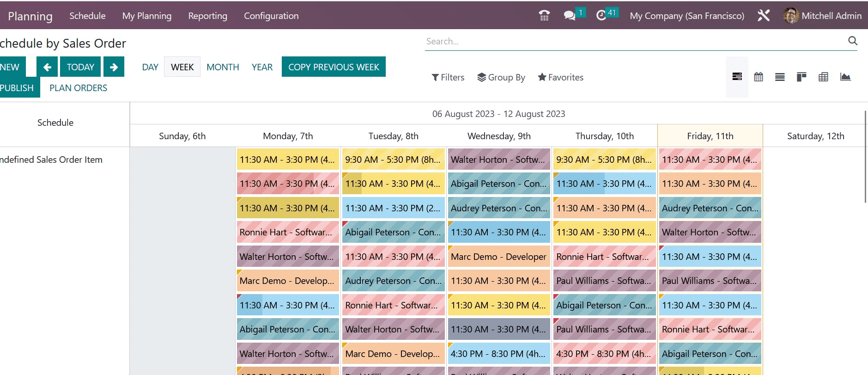Switch to kanban view icon
Image resolution: width=868 pixels, height=375 pixels.
coord(801,77)
